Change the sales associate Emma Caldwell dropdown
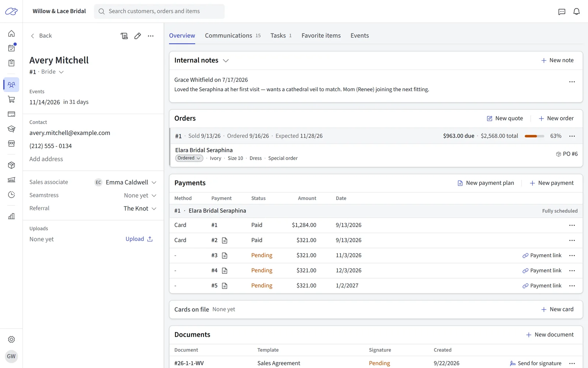Screen dimensions: 588x368 (x=126, y=183)
